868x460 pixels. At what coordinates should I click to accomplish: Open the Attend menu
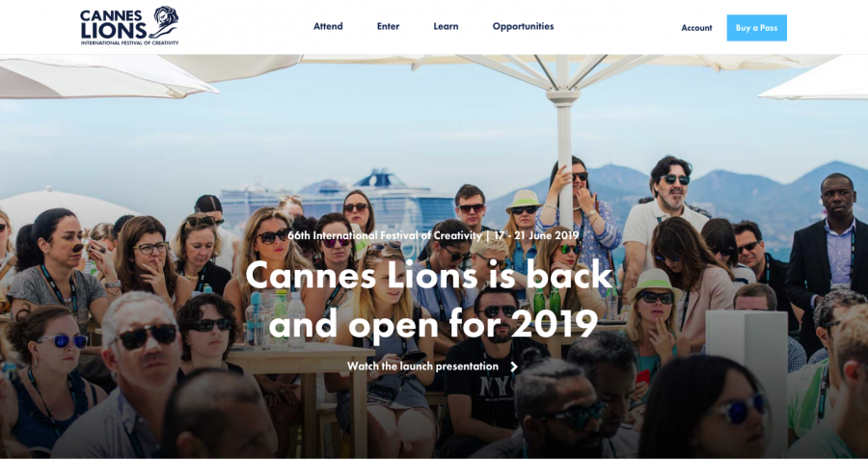328,26
